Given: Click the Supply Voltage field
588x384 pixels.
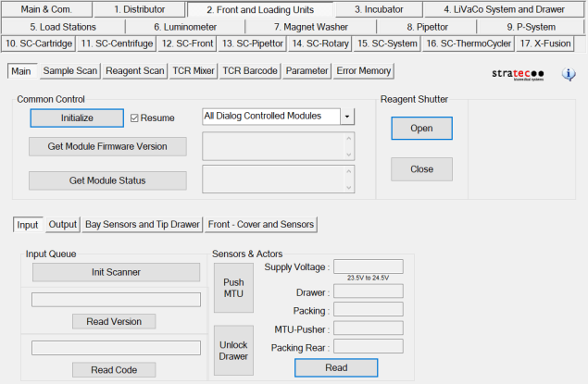Looking at the screenshot, I should 368,266.
